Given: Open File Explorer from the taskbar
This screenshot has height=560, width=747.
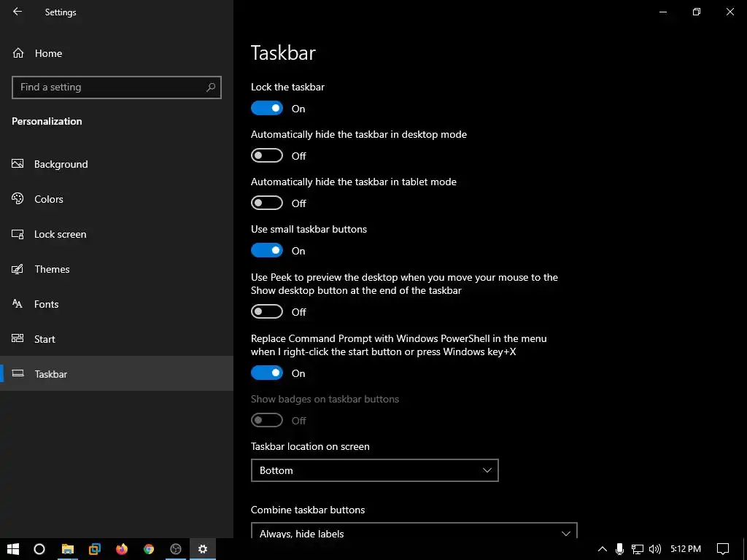Looking at the screenshot, I should [67, 549].
